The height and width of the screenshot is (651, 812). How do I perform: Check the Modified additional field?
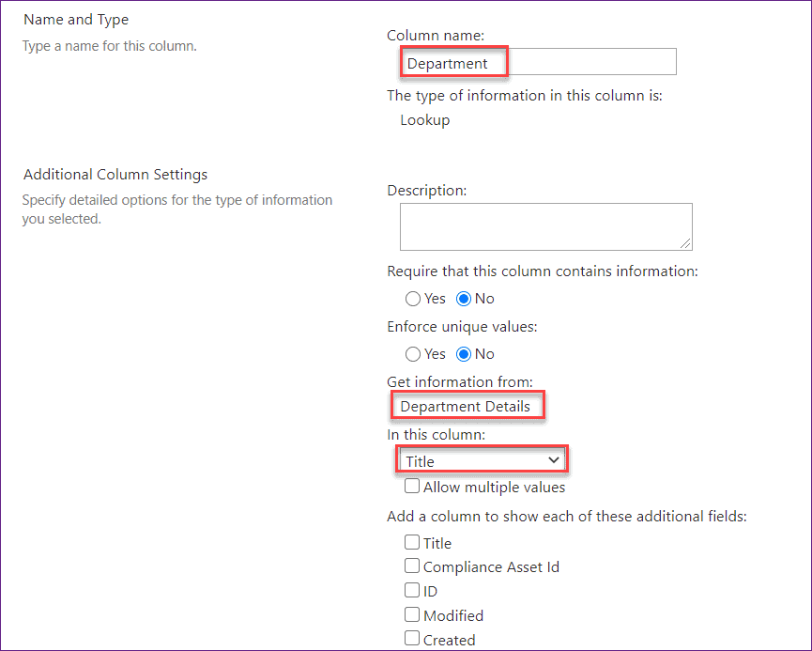[411, 614]
